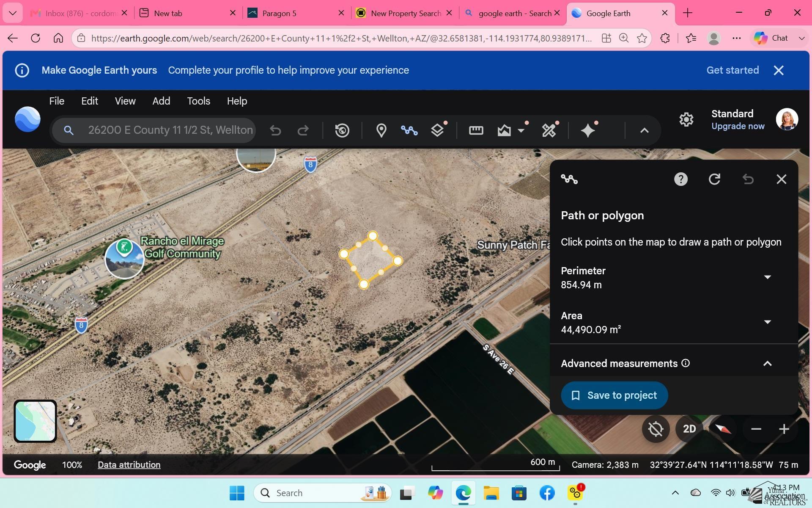Collapse the Advanced measurements section
The width and height of the screenshot is (812, 508).
coord(767,364)
